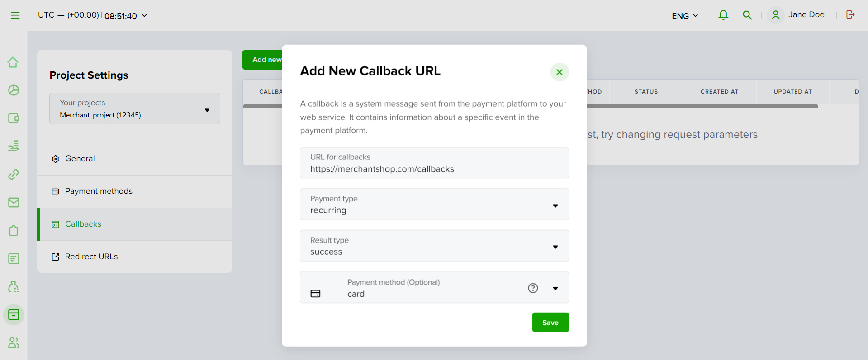Click the users sidebar icon
This screenshot has height=360, width=868.
tap(14, 343)
